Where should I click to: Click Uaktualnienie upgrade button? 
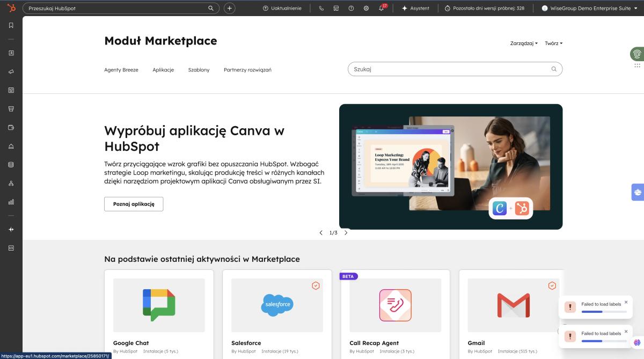pyautogui.click(x=282, y=8)
